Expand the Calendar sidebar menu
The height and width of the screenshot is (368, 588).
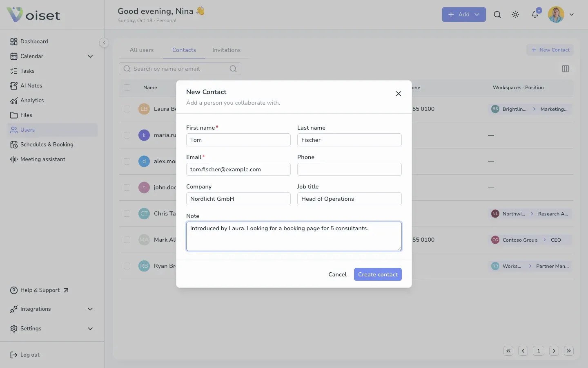(52, 56)
